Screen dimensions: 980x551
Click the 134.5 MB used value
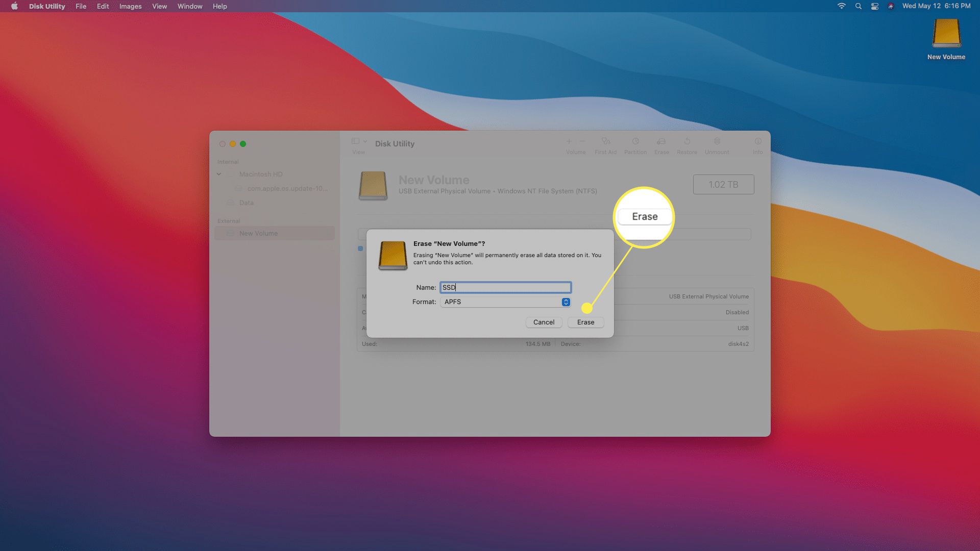click(x=538, y=344)
